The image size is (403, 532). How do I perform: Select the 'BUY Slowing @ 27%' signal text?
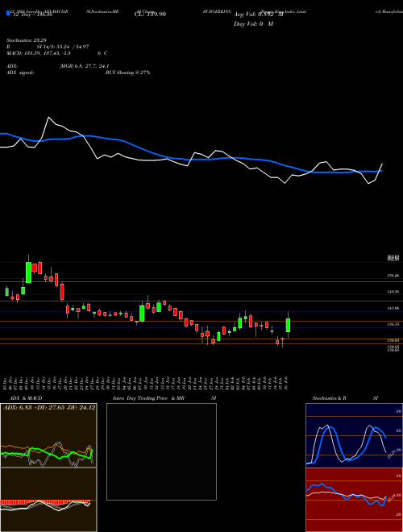click(127, 73)
